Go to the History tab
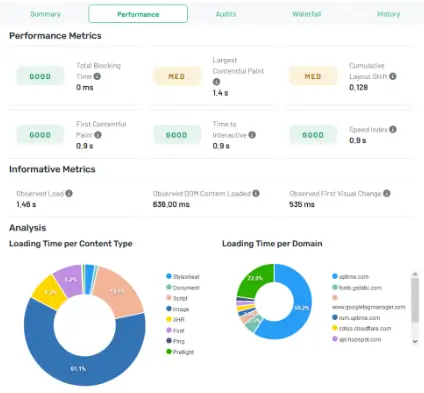This screenshot has width=424, height=393. pos(388,14)
